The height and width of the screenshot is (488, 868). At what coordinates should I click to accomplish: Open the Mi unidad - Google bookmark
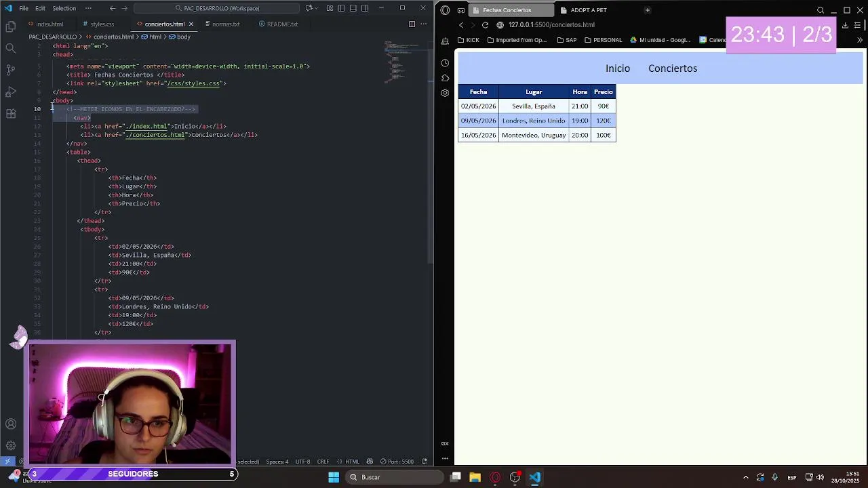660,40
